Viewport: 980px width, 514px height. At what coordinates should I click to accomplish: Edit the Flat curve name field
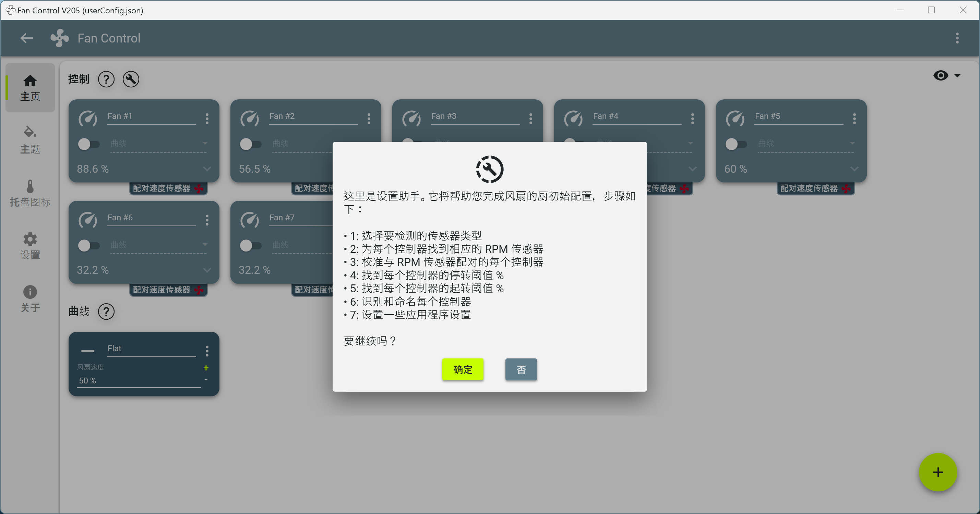(x=152, y=349)
